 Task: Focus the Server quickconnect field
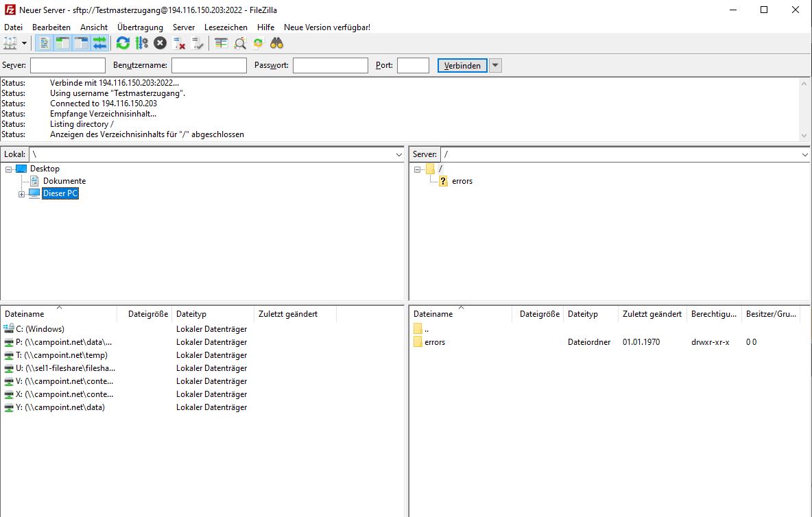click(68, 65)
